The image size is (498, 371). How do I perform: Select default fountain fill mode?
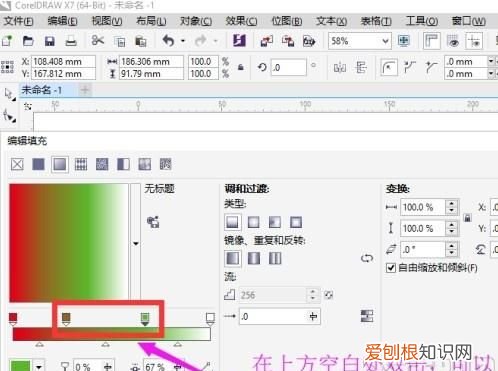tap(232, 258)
